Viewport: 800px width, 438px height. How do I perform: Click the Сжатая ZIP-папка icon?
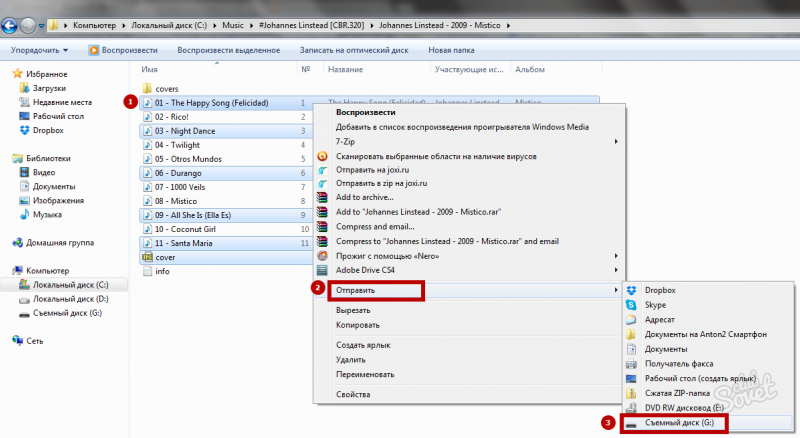(631, 393)
